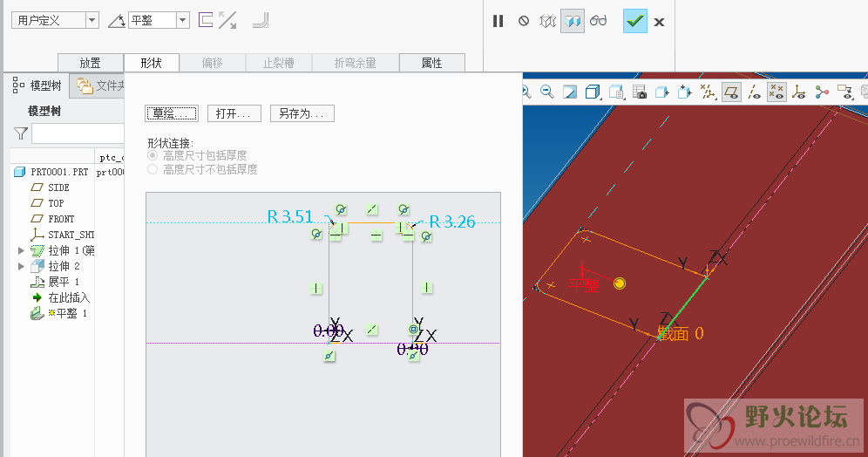
Task: Switch to the 文件夹 browser tab
Action: pyautogui.click(x=99, y=85)
